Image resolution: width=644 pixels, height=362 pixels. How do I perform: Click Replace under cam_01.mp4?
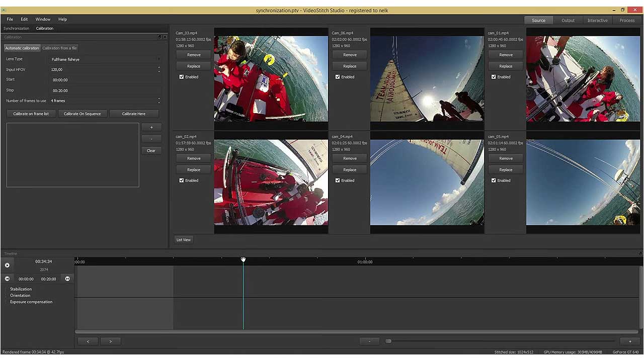(x=505, y=66)
